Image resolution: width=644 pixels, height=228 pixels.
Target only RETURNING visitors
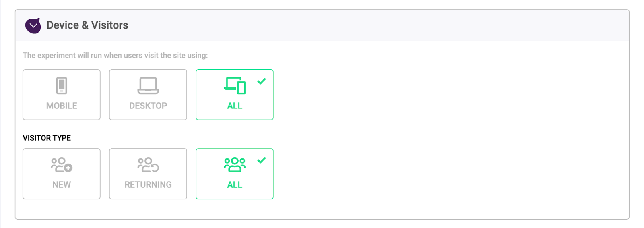tap(148, 174)
